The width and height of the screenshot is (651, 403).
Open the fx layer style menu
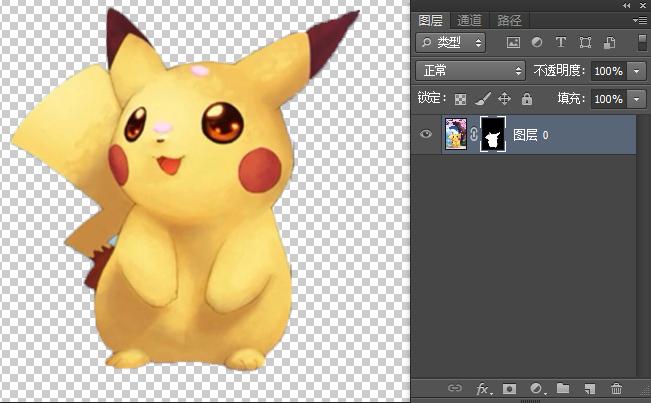pyautogui.click(x=483, y=388)
